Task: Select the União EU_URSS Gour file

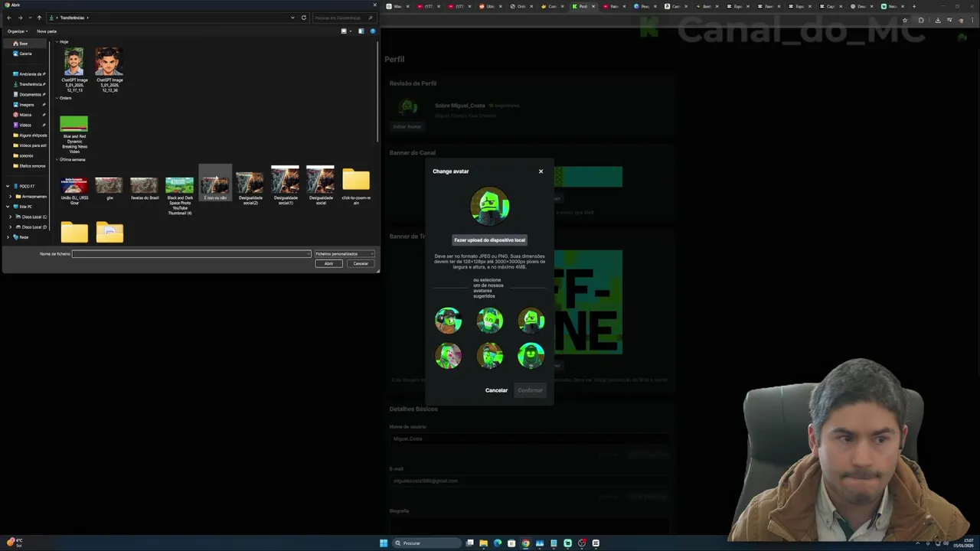Action: tap(74, 191)
